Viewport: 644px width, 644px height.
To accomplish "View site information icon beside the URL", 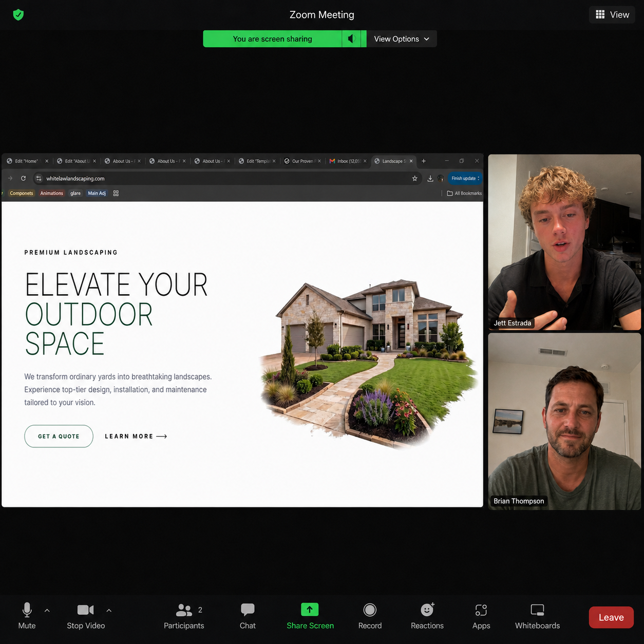I will (x=39, y=178).
